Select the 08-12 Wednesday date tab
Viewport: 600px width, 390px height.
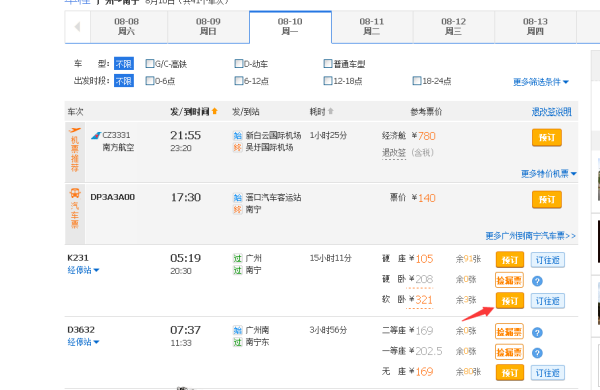(453, 26)
